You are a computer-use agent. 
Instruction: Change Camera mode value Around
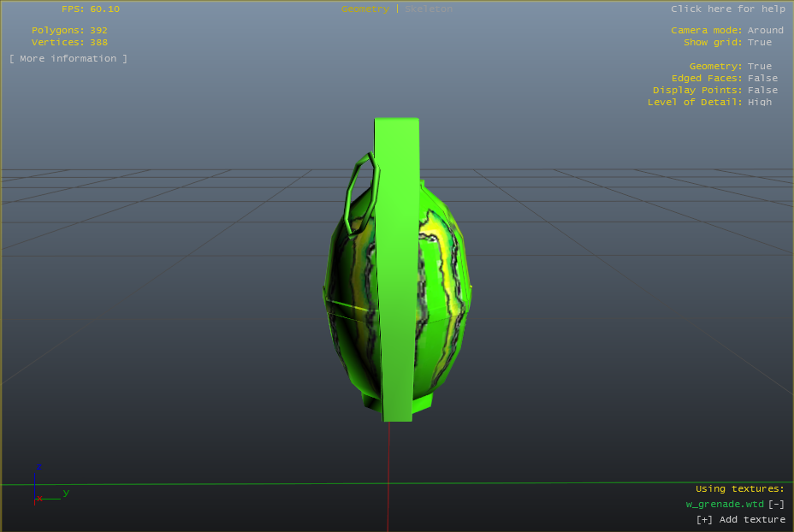coord(765,31)
